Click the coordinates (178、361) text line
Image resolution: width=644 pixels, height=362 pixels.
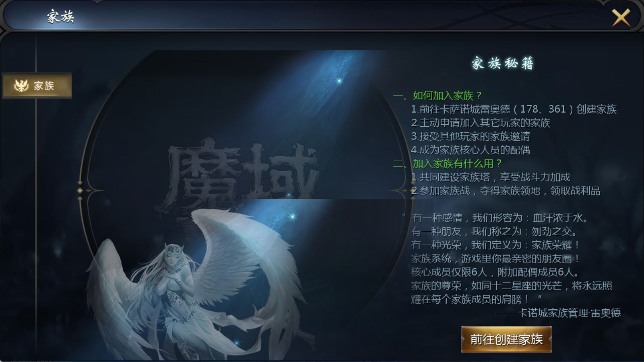point(514,109)
